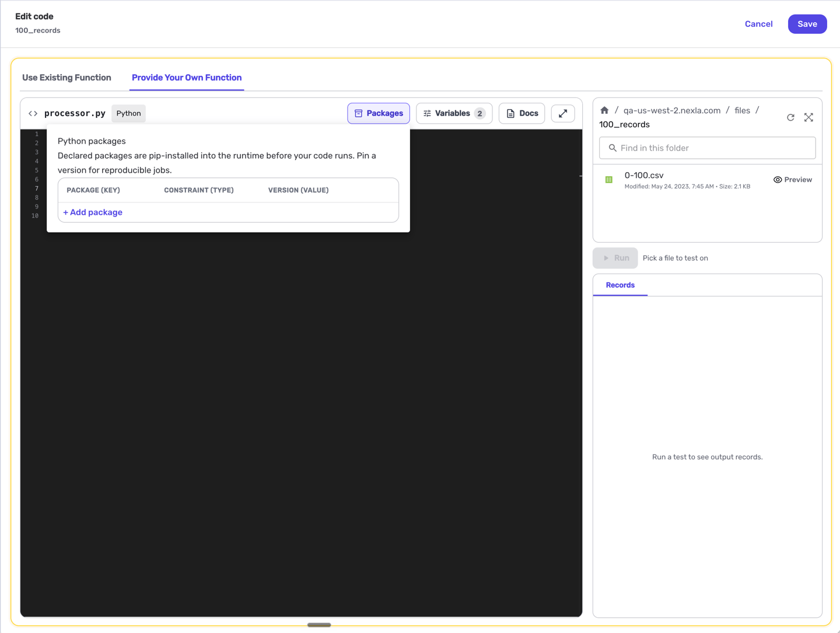Go to home folder in file browser
Image resolution: width=840 pixels, height=633 pixels.
pos(604,110)
